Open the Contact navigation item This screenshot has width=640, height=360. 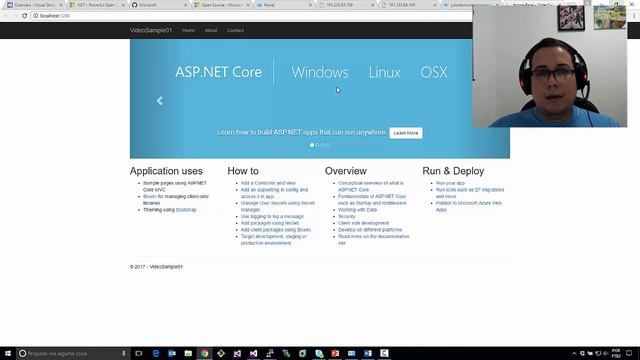(235, 30)
